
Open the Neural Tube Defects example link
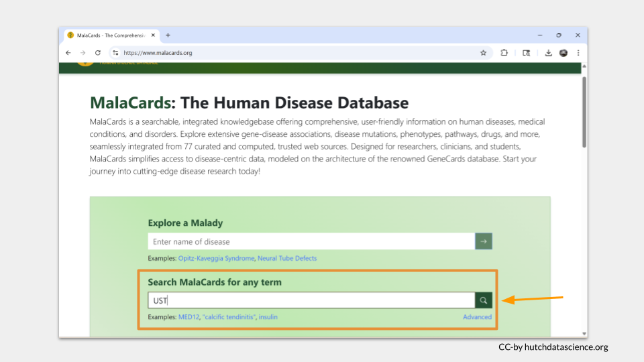coord(287,258)
